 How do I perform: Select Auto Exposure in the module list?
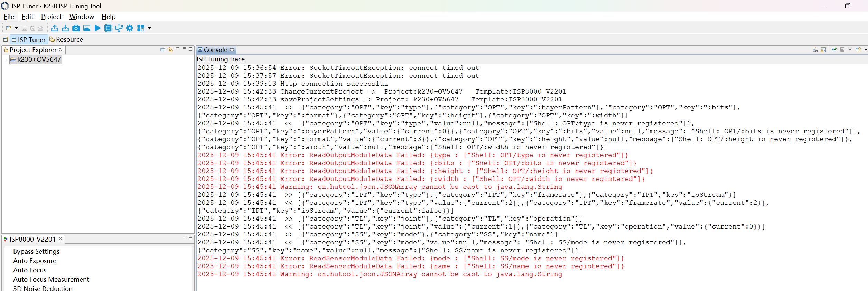tap(35, 261)
